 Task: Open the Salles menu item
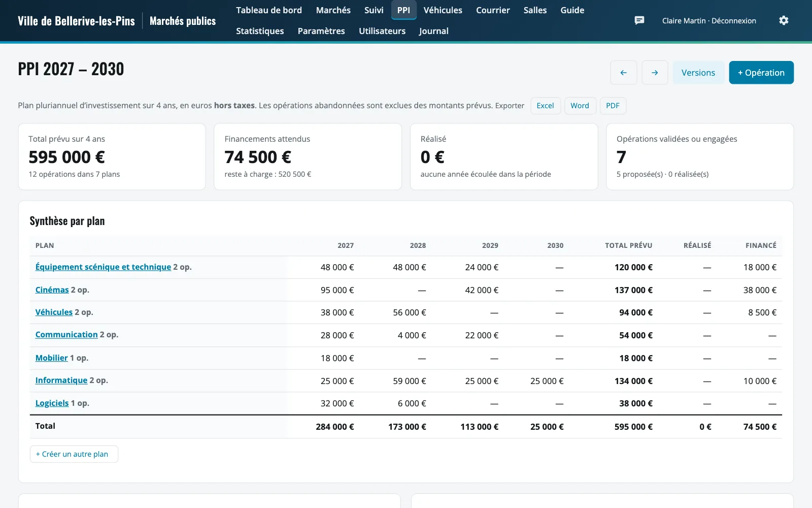point(535,10)
